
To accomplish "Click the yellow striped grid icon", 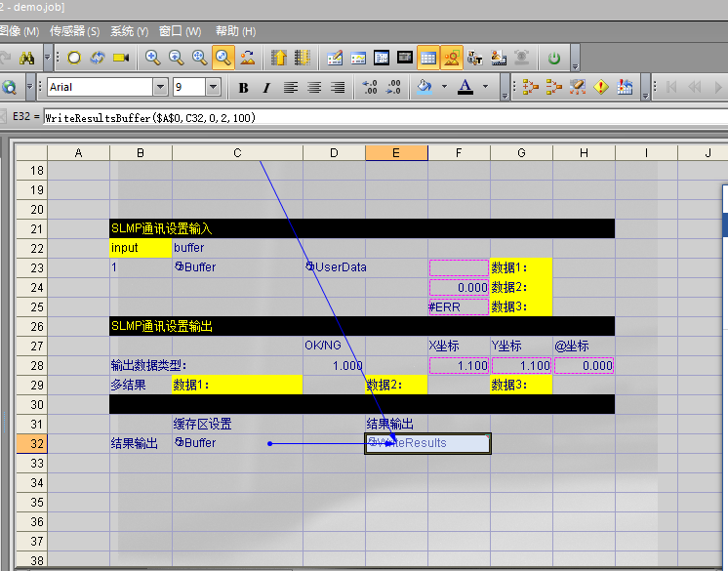I will point(303,58).
